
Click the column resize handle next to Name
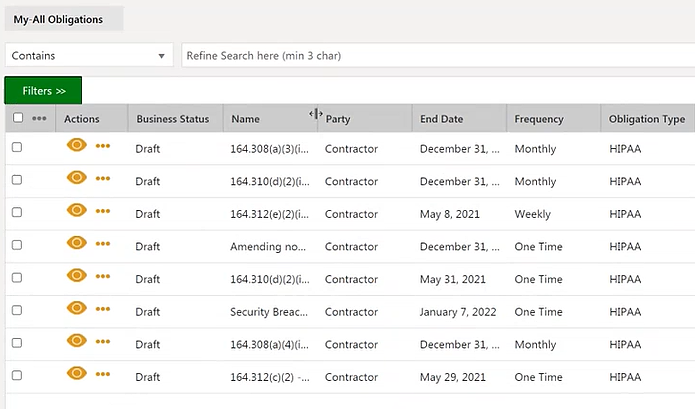(x=316, y=115)
